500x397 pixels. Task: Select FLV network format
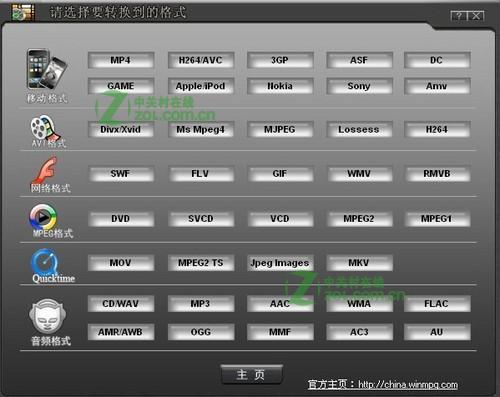pos(201,174)
